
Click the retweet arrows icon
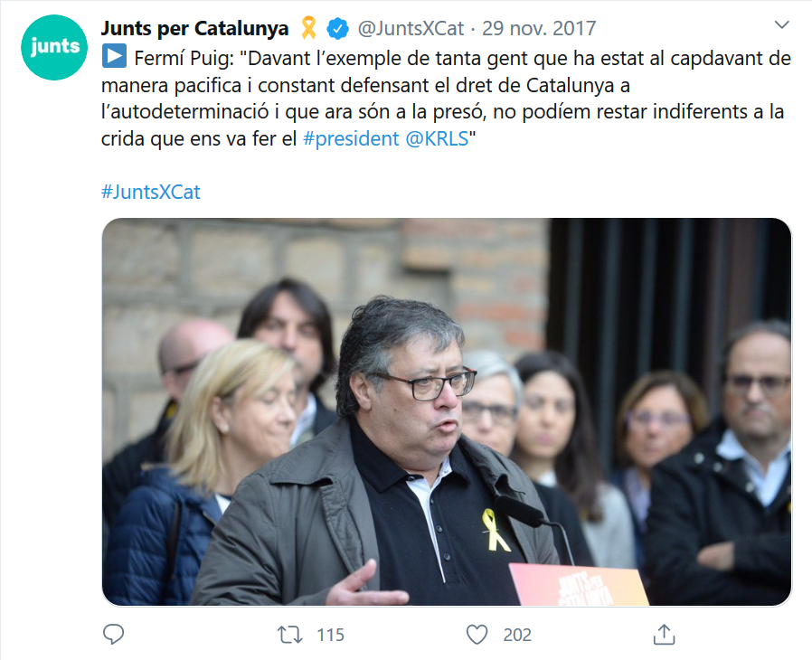[x=289, y=635]
